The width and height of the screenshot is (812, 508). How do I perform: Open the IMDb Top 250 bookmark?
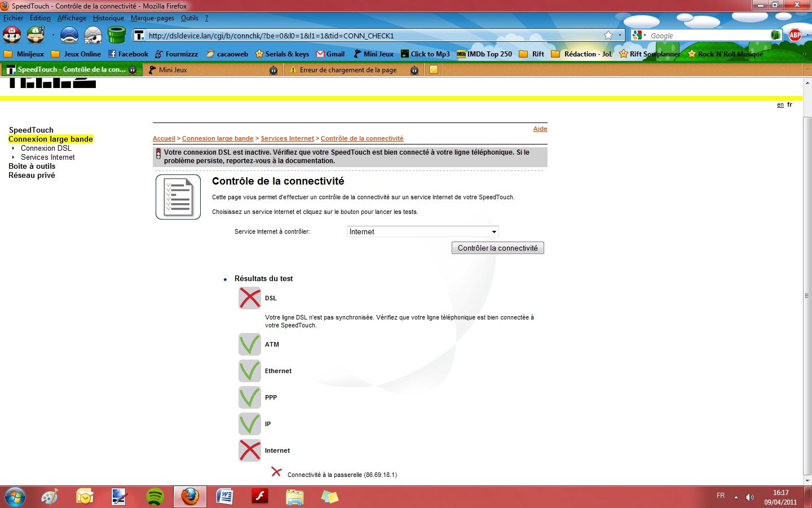pos(484,54)
